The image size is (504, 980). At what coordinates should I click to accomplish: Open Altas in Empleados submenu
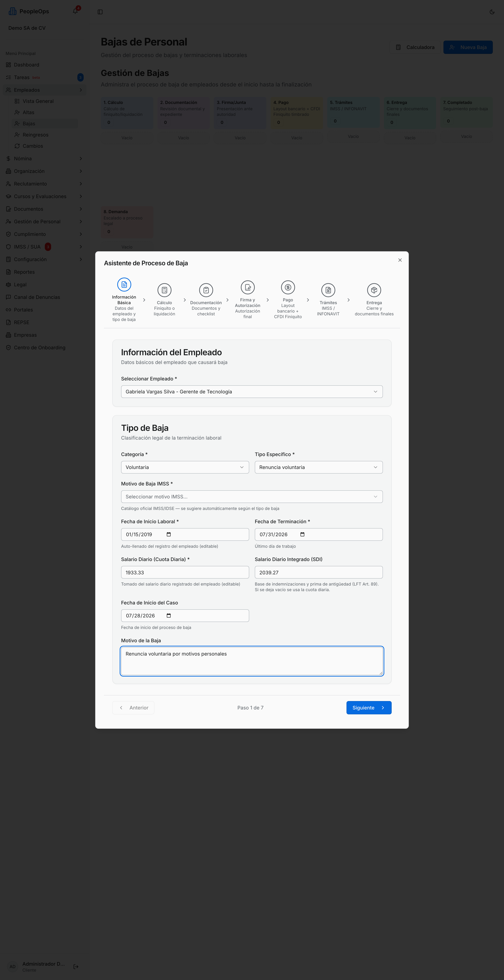tap(44, 112)
